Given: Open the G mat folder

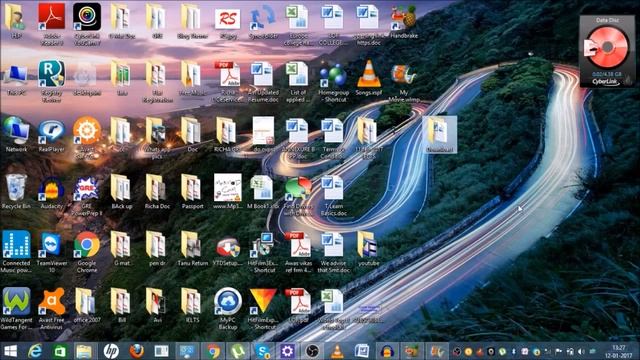Looking at the screenshot, I should (122, 249).
